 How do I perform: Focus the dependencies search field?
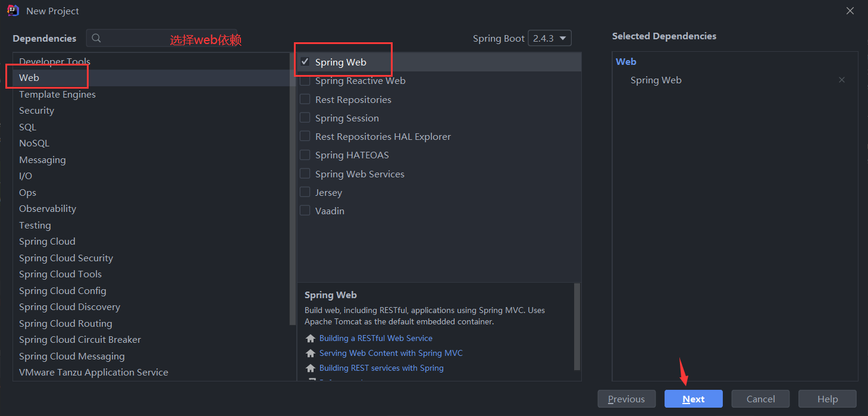point(162,38)
